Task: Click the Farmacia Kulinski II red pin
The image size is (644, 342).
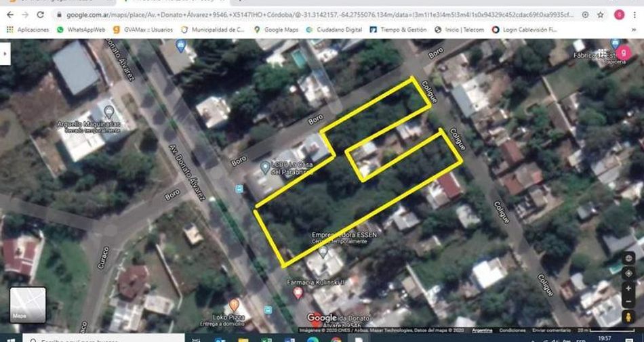Action: pos(298,293)
